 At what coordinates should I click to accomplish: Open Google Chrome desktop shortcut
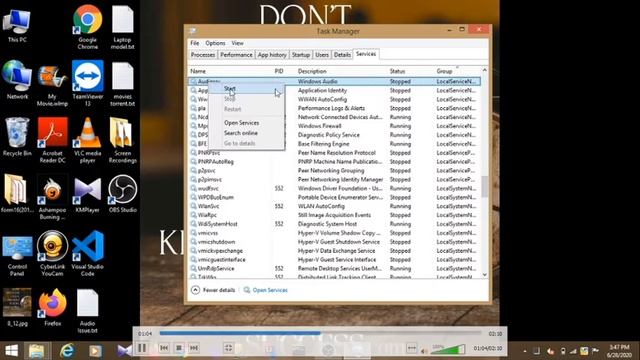[88, 27]
